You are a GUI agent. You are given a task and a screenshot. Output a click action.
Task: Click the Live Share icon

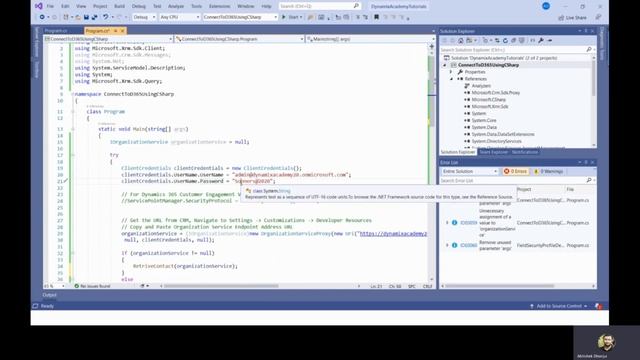[561, 18]
